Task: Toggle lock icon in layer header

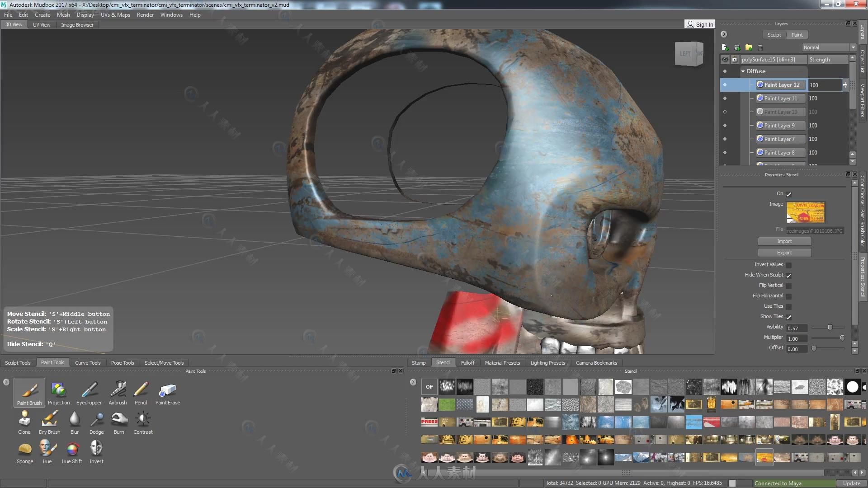Action: (x=735, y=60)
